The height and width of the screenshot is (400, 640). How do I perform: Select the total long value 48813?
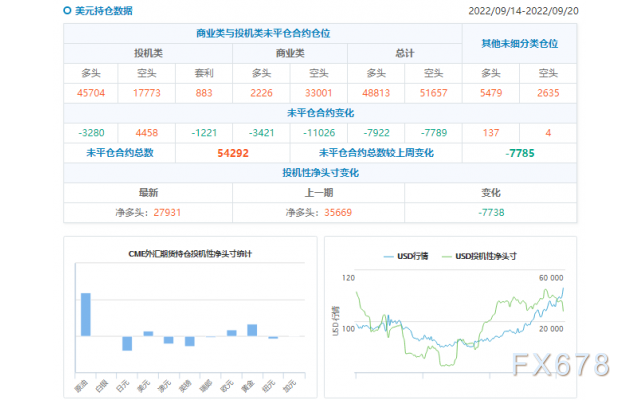376,93
